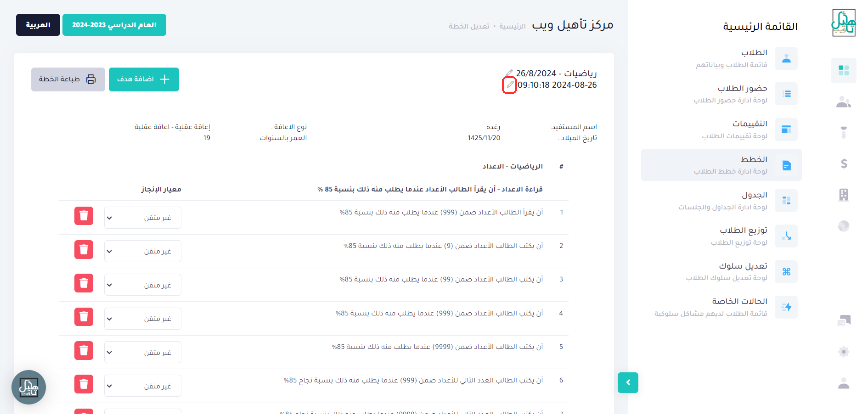
Task: Click اضافة هدف add goal button
Action: (144, 79)
